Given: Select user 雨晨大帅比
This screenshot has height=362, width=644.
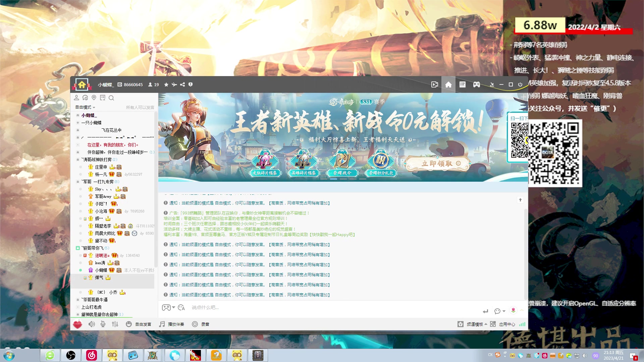Looking at the screenshot, I should click(105, 233).
